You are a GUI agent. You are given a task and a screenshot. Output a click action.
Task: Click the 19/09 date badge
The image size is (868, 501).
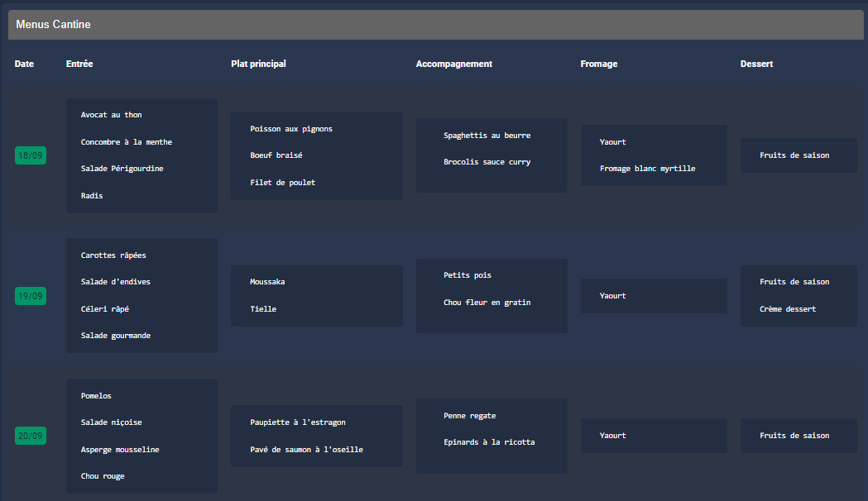[x=31, y=296]
